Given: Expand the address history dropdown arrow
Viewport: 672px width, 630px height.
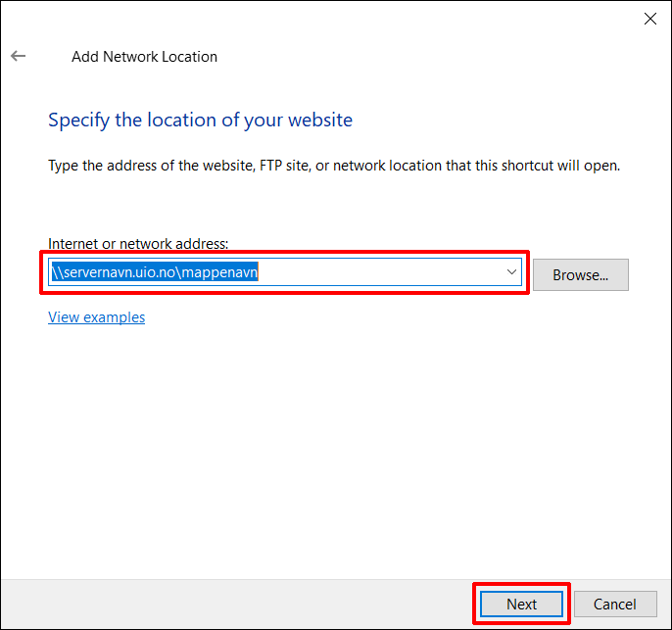Looking at the screenshot, I should click(511, 271).
